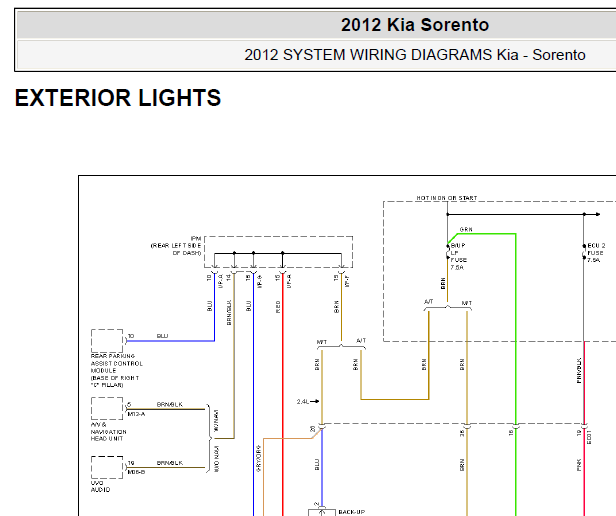The height and width of the screenshot is (516, 616).
Task: Click the "EC01" connector label
Action: tap(589, 437)
